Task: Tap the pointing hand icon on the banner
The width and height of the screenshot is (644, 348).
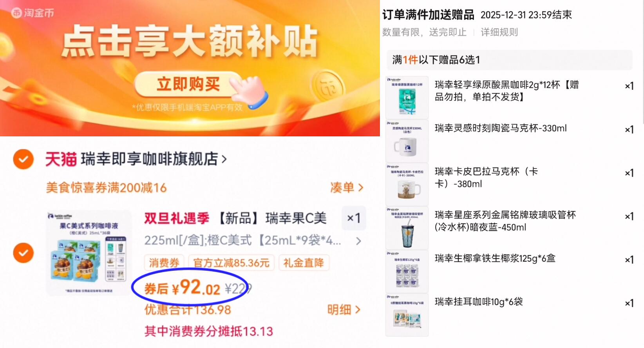Action: (x=250, y=91)
